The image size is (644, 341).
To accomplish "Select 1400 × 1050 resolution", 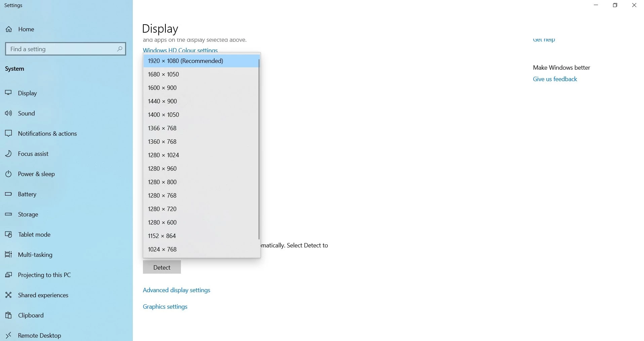I will [x=201, y=115].
